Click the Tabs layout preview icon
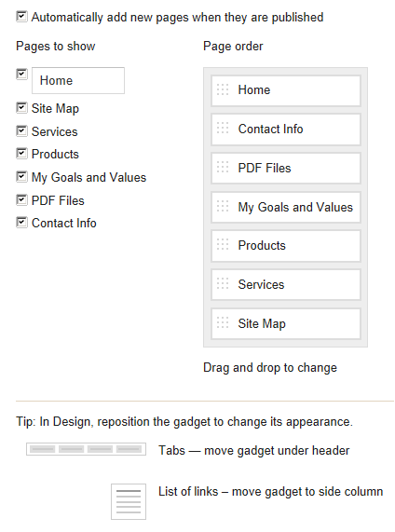The image size is (395, 532). coord(87,449)
